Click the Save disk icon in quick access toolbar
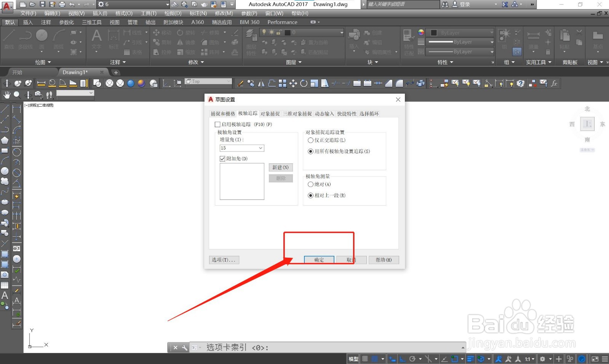 pyautogui.click(x=42, y=4)
